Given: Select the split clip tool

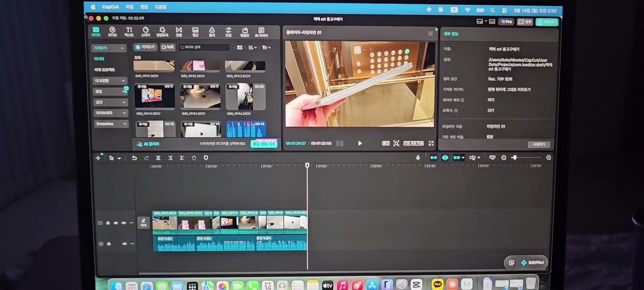Looking at the screenshot, I should 158,158.
